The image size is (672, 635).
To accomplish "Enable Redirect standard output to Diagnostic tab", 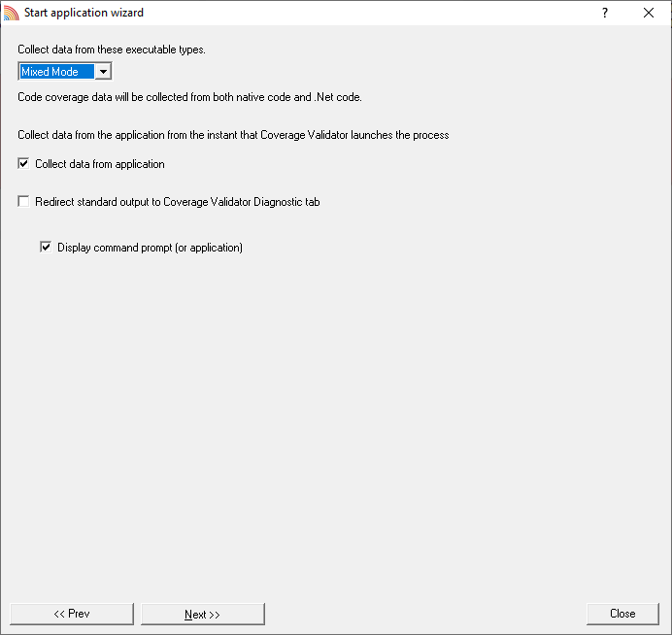I will click(x=23, y=201).
